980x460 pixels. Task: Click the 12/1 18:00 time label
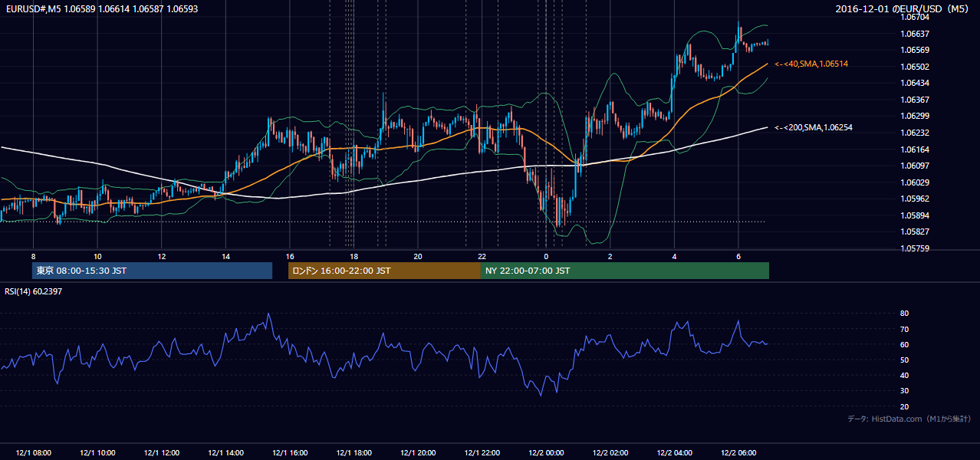point(354,453)
